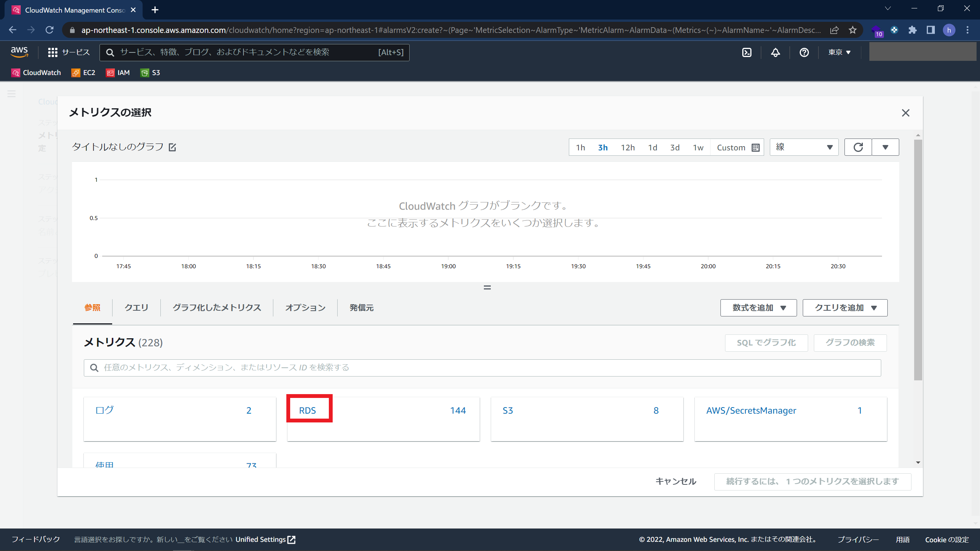
Task: Edit the graph title pencil icon
Action: click(173, 147)
